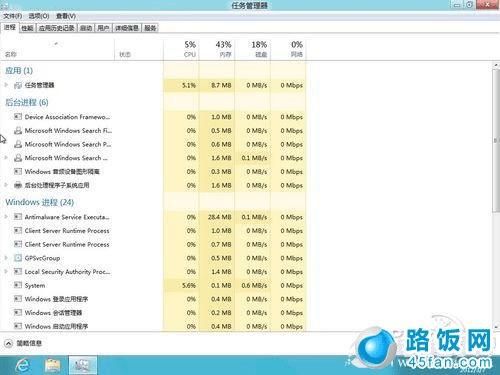Click the vertical scrollbar thumb of process list
This screenshot has height=375, width=500.
click(496, 140)
